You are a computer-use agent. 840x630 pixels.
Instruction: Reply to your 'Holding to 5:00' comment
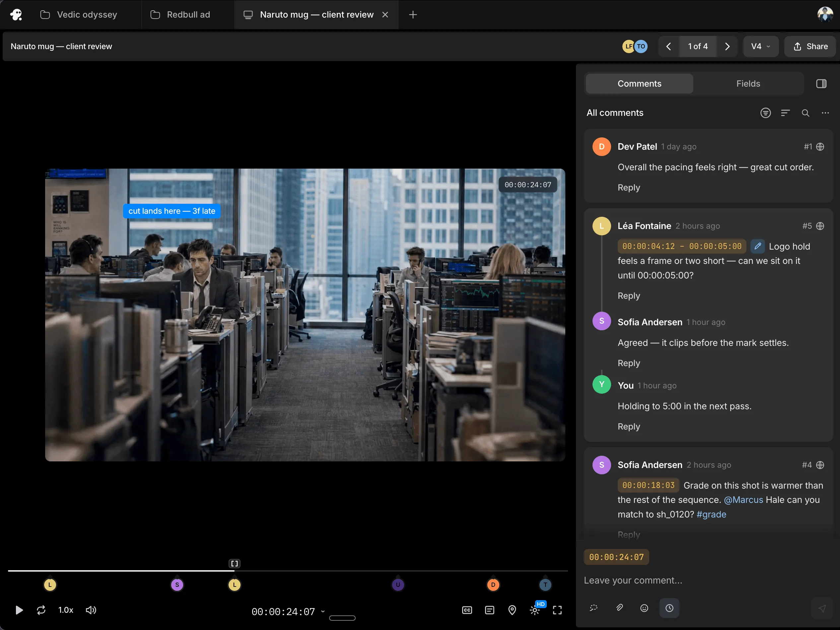(628, 427)
